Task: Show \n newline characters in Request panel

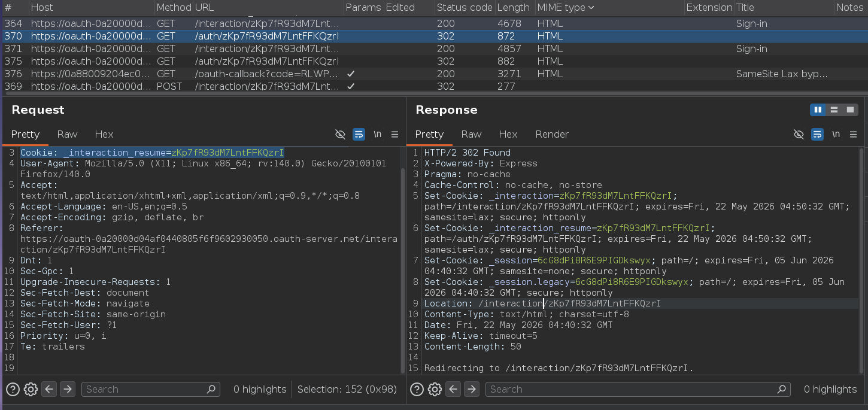Action: point(377,134)
